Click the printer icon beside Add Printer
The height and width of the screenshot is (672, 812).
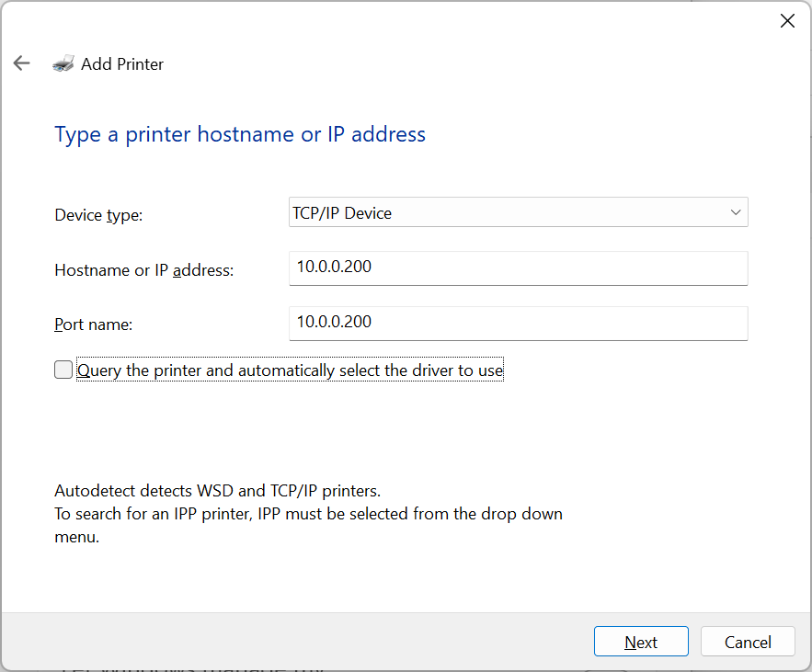(x=63, y=63)
